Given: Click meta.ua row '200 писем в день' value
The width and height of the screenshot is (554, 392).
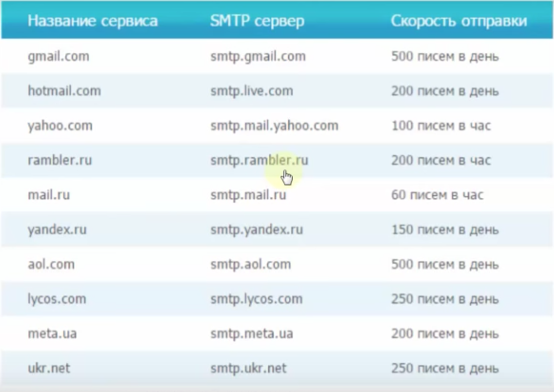Looking at the screenshot, I should click(x=445, y=333).
